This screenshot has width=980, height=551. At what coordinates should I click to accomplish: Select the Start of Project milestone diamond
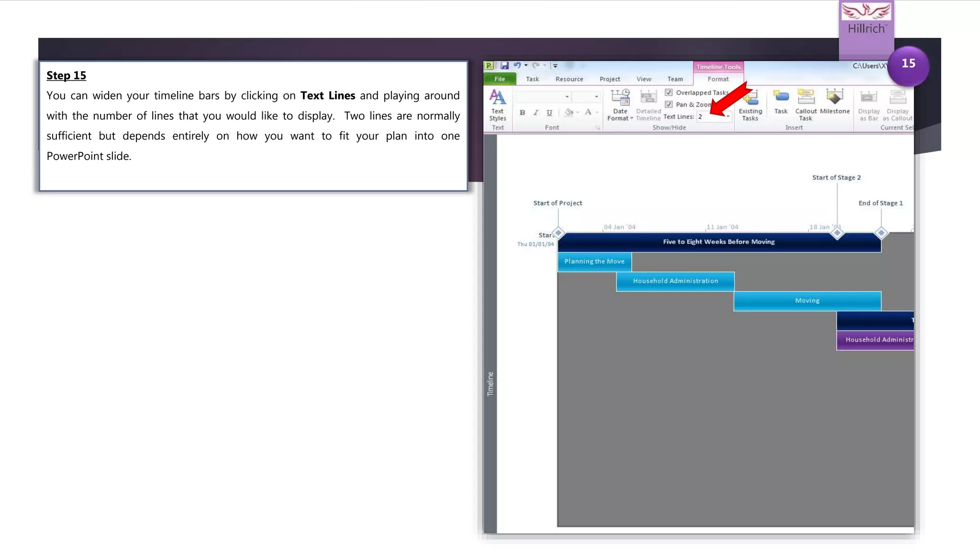(558, 233)
